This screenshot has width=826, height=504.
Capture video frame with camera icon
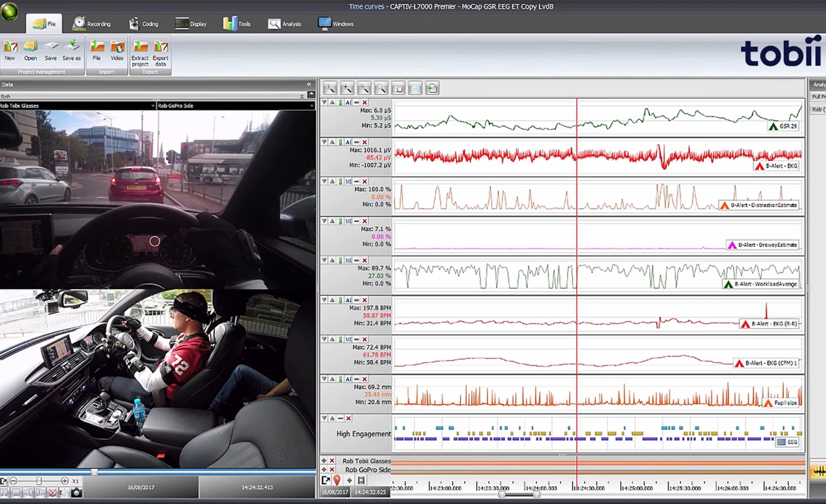76,492
